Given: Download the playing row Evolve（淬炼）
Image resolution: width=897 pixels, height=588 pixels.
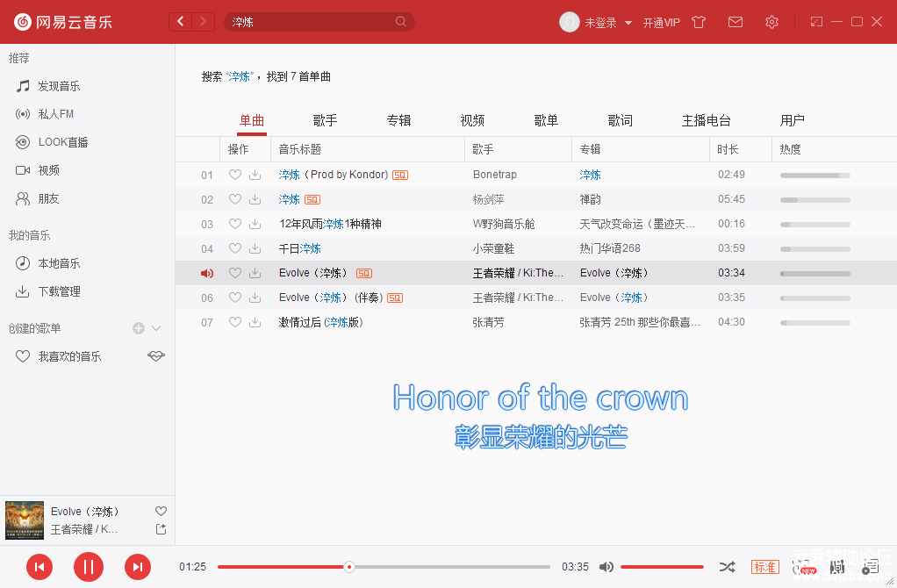Looking at the screenshot, I should pos(255,274).
